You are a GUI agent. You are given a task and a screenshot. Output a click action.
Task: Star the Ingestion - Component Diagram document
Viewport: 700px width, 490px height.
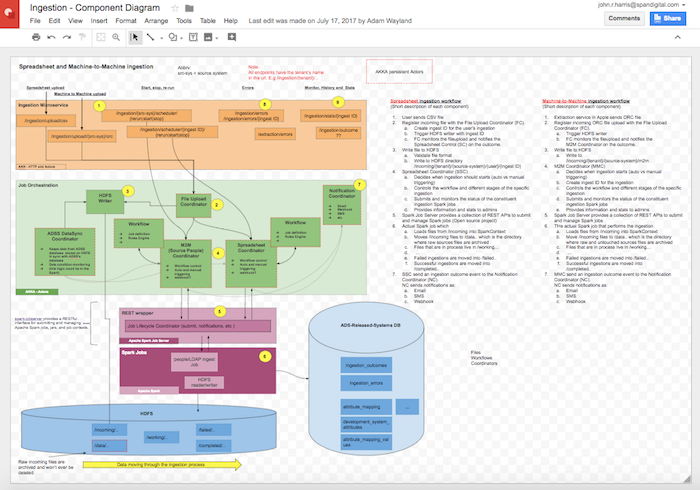coord(175,8)
